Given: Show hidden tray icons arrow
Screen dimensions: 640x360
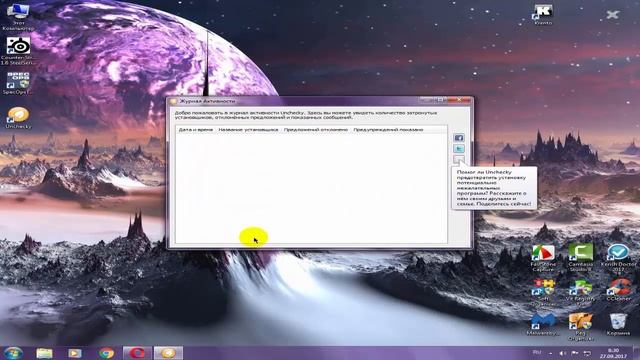Looking at the screenshot, I should coord(551,353).
